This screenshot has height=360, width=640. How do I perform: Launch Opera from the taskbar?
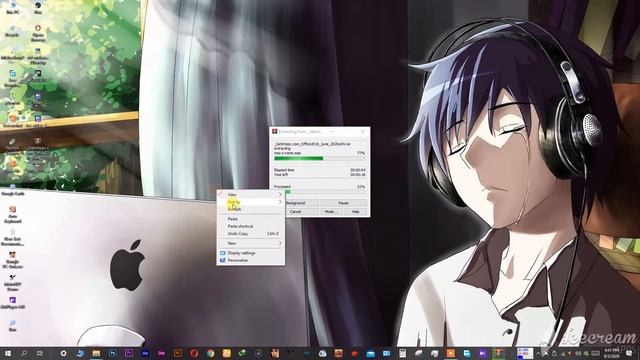[x=194, y=353]
